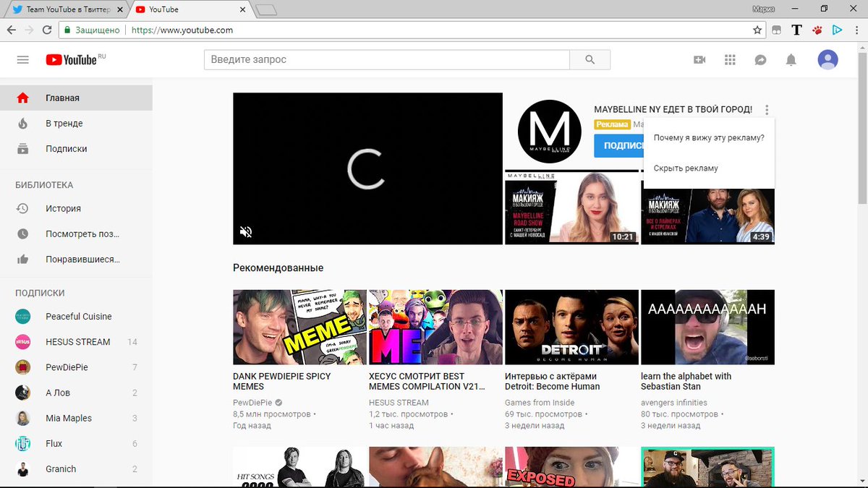Click the T extension icon
This screenshot has width=868, height=488.
coord(796,30)
